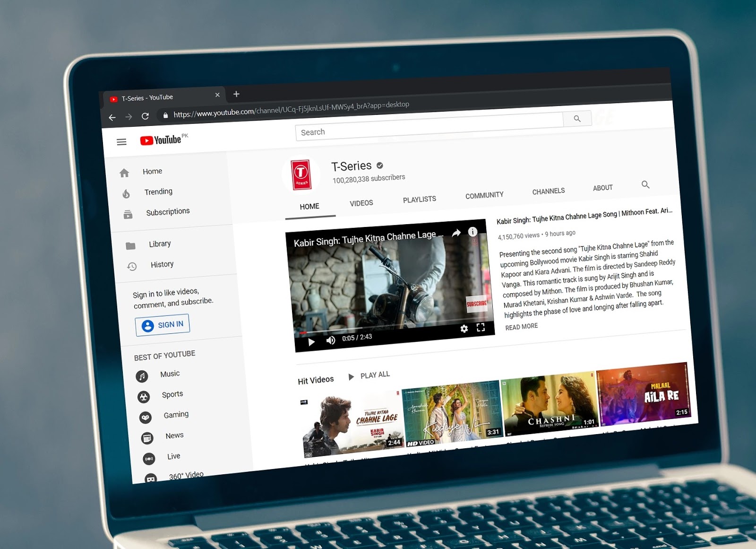Click the YouTube logo
This screenshot has height=549, width=756.
[161, 140]
